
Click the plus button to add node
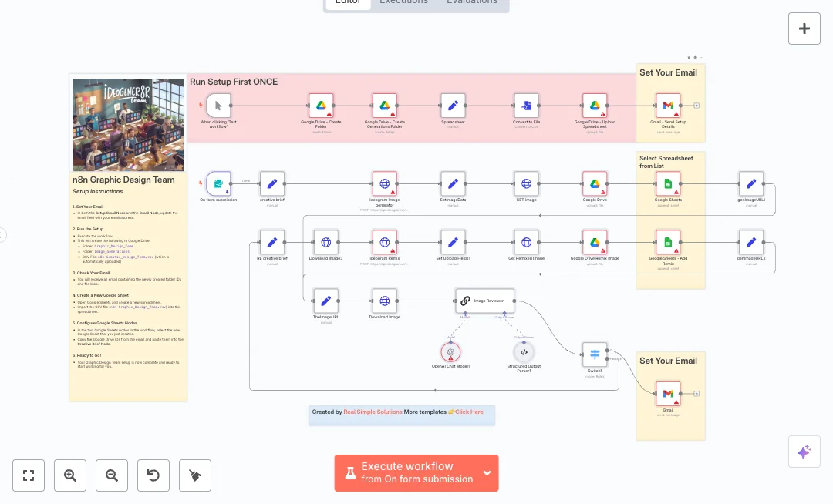804,29
